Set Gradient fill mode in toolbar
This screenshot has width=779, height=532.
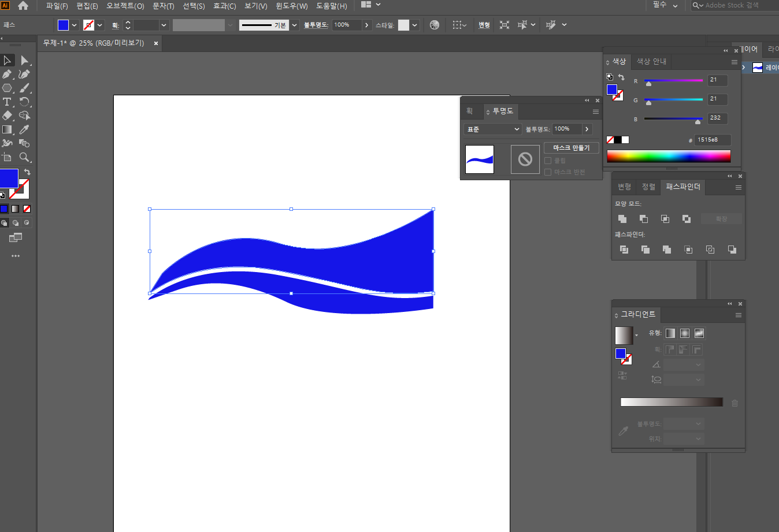(16, 209)
